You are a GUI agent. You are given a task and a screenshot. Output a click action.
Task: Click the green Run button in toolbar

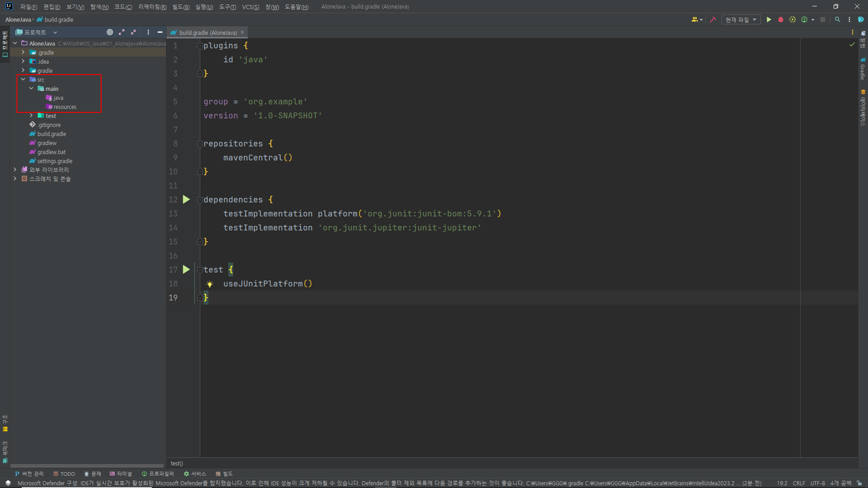coord(769,20)
